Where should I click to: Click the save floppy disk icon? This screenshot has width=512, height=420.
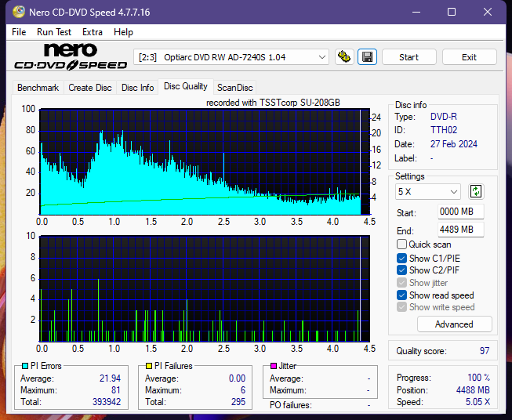pos(368,57)
